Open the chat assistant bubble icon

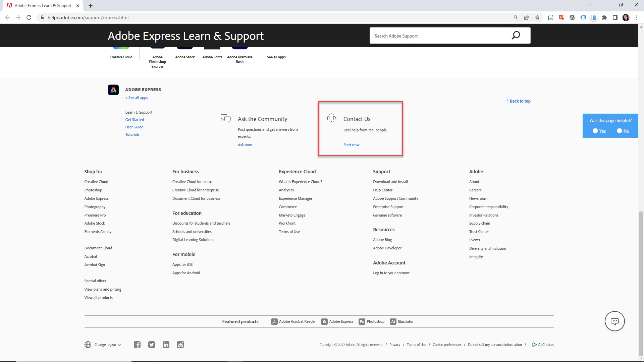point(614,321)
